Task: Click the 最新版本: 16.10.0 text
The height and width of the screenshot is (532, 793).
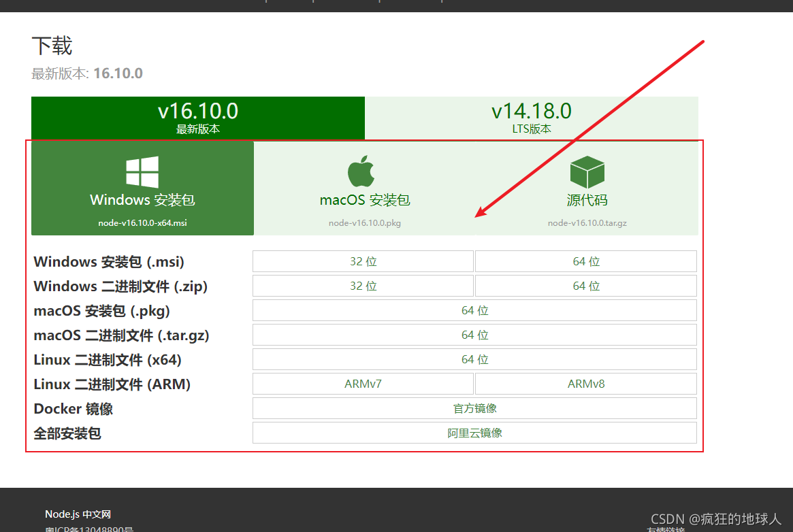Action: coord(87,73)
